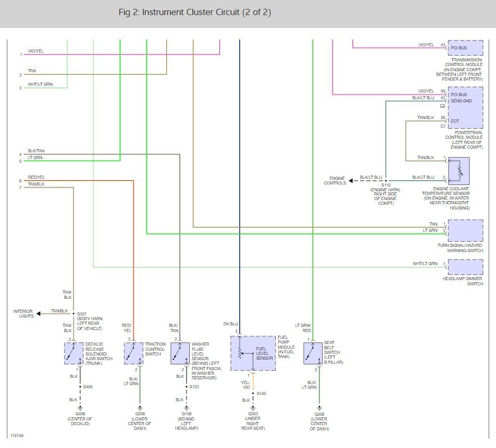Image resolution: width=496 pixels, height=448 pixels.
Task: Click the RED/YEL label on line 6
Action: coord(36,177)
